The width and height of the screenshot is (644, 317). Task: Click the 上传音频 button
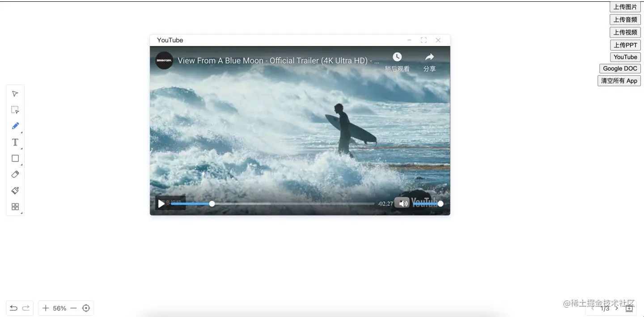[625, 20]
